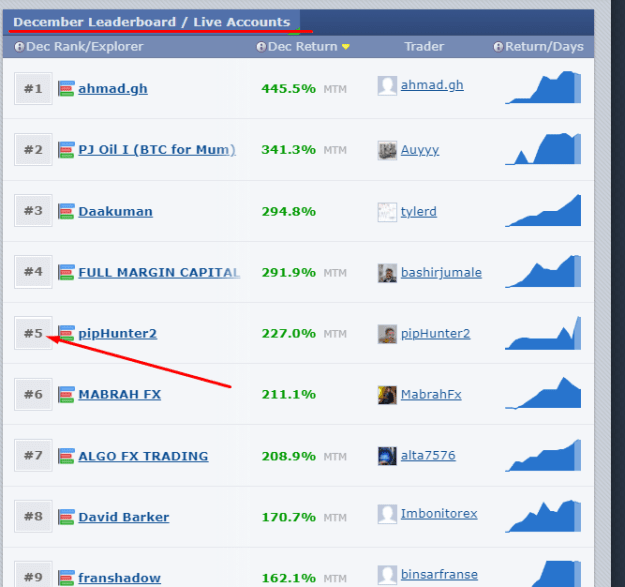
Task: Visit trader profile binsarfranse
Action: coord(439,575)
